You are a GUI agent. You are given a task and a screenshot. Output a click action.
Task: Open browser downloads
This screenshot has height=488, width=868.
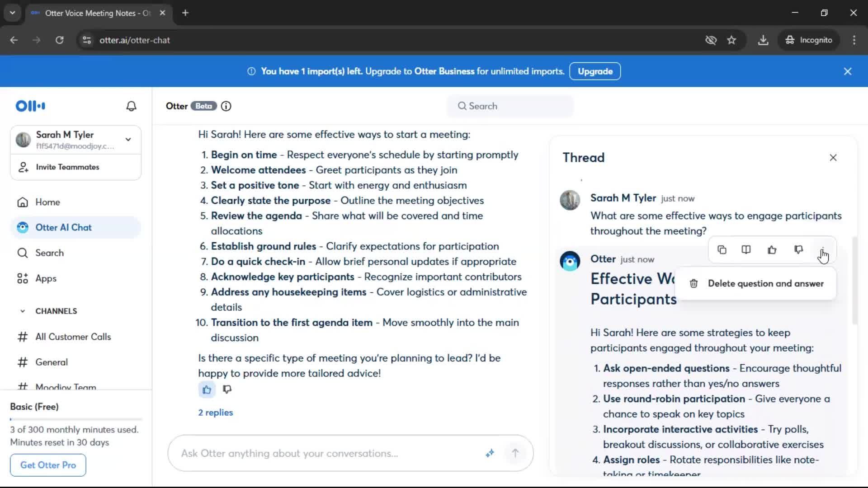[x=763, y=40]
